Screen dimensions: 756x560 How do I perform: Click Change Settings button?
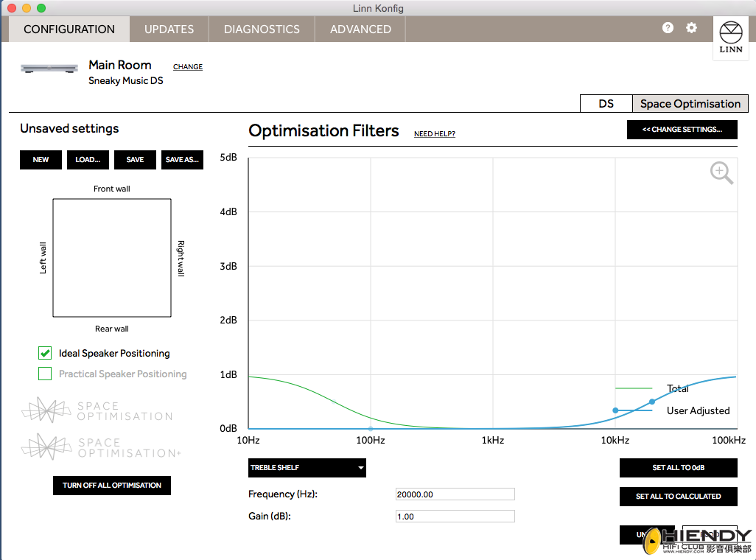(682, 129)
